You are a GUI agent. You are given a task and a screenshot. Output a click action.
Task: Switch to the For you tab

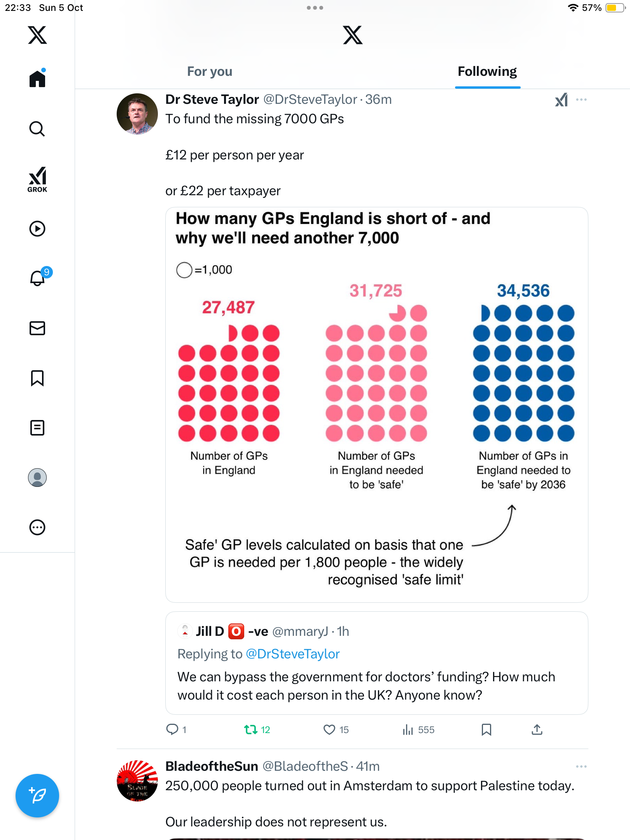(x=210, y=72)
